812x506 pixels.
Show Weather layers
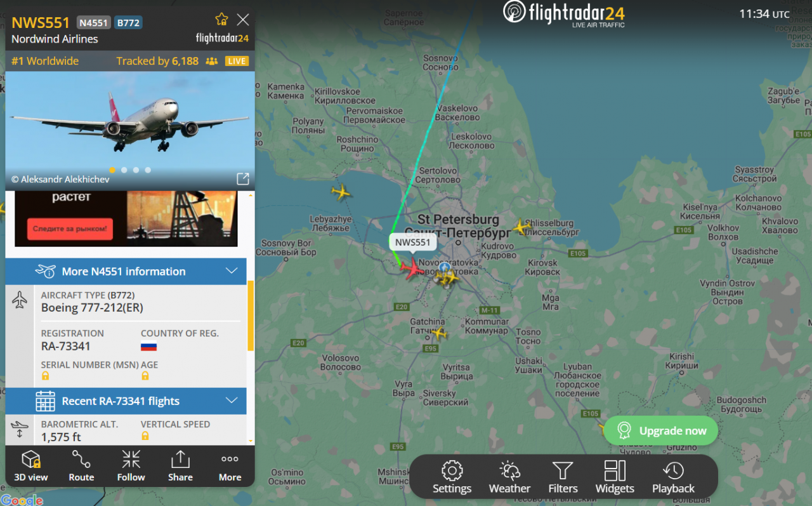[509, 477]
